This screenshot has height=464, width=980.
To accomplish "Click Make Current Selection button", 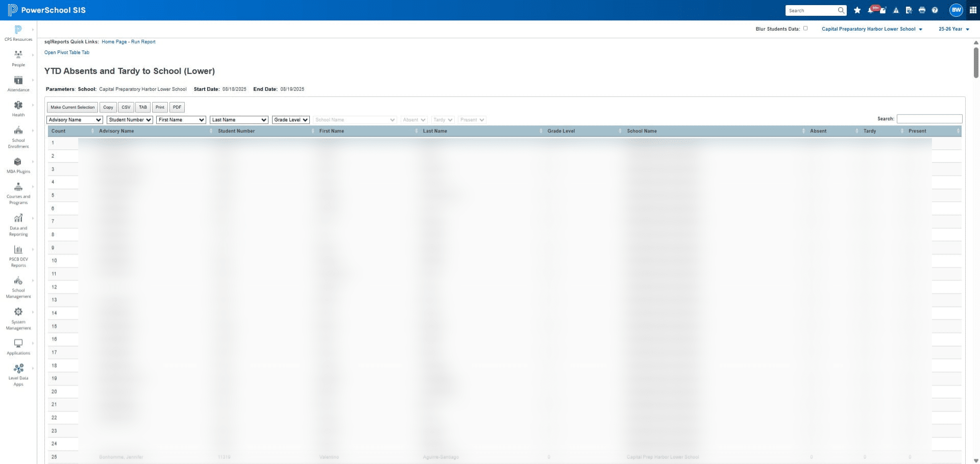I will (72, 108).
